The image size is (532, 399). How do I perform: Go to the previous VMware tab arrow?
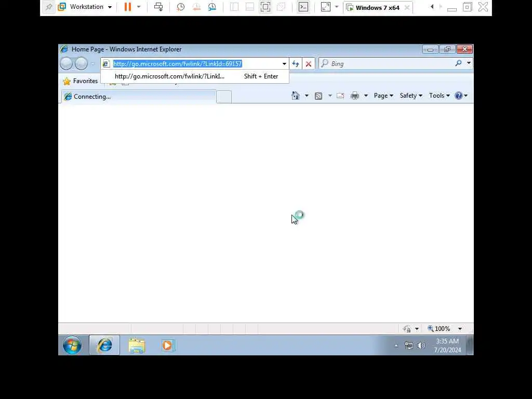point(432,7)
